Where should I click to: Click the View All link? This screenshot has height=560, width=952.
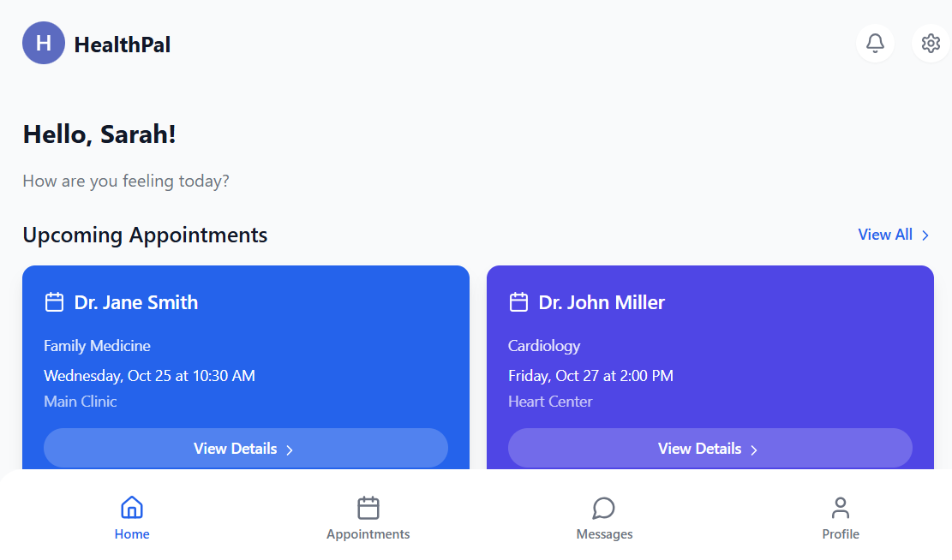[885, 234]
